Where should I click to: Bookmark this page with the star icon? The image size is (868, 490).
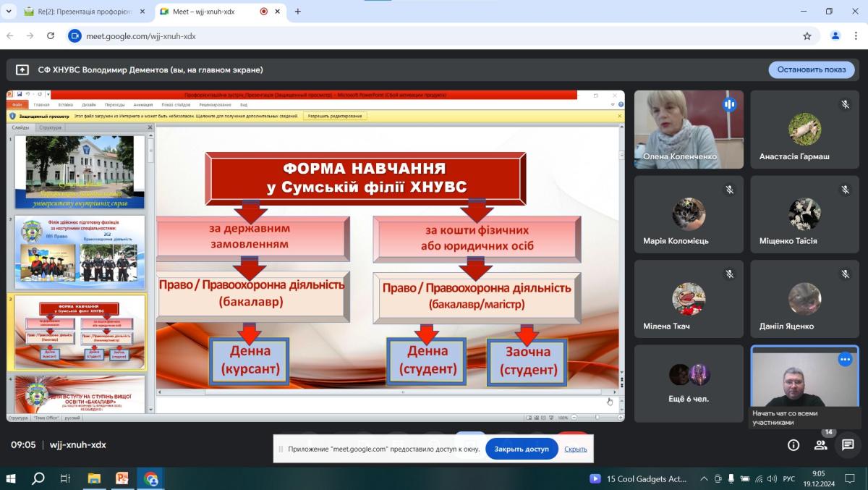click(807, 36)
